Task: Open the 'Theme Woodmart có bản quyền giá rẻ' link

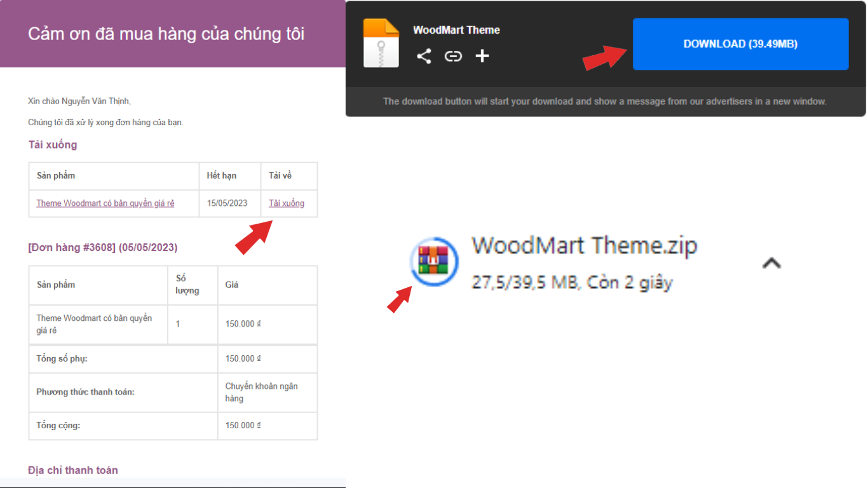Action: click(x=105, y=203)
